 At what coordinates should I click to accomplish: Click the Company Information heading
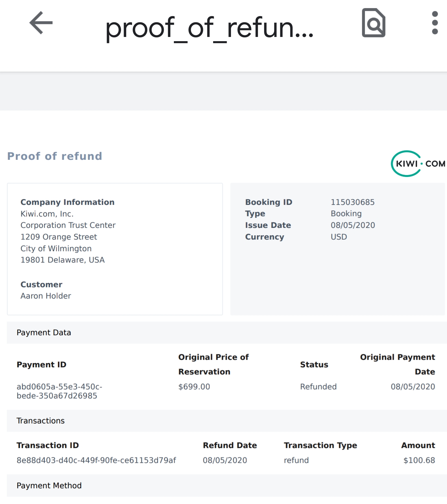point(67,202)
